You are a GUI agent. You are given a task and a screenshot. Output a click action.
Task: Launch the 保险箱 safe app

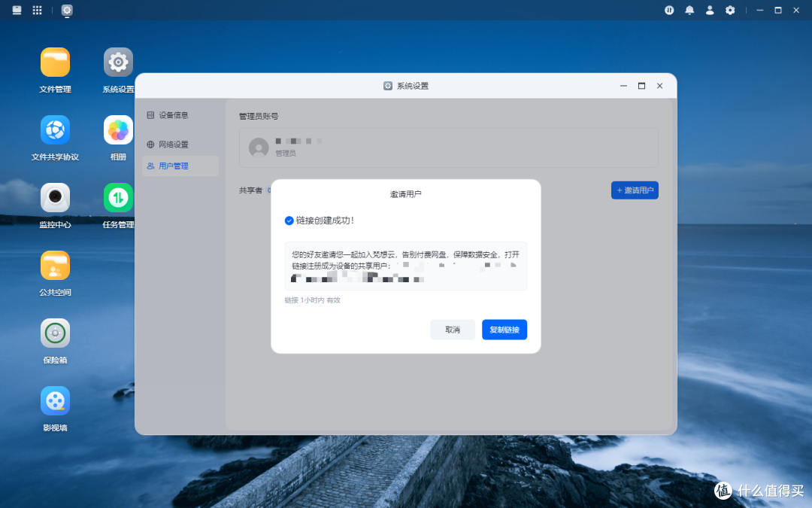[x=55, y=333]
